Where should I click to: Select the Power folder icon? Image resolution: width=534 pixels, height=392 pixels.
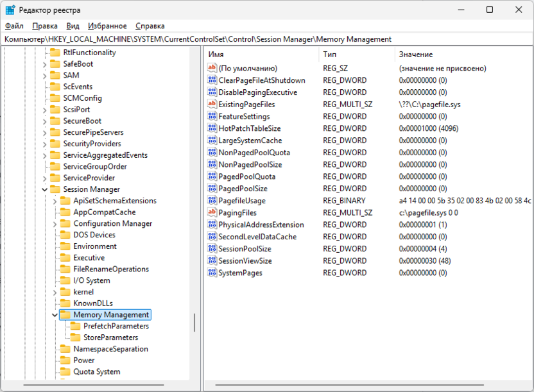[x=65, y=360]
